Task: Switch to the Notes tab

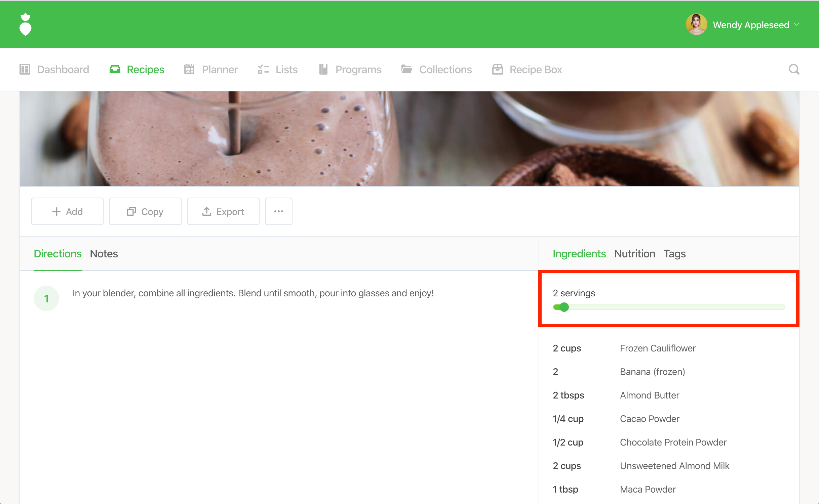Action: point(104,254)
